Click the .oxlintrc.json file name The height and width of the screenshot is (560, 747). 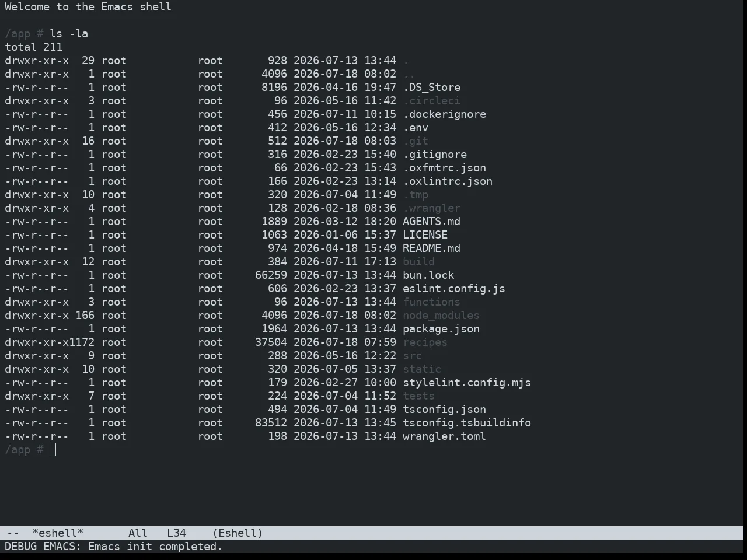pos(448,181)
